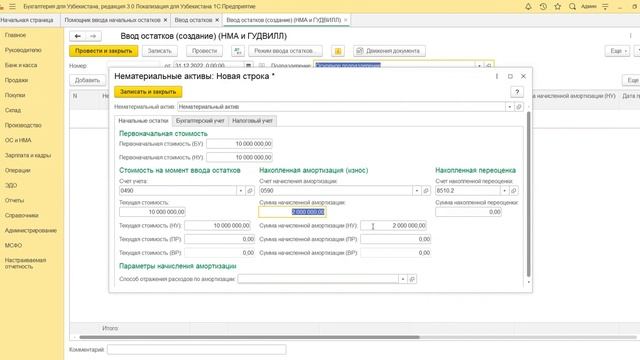Image resolution: width=640 pixels, height=360 pixels.
Task: Expand Способ отражения расходов dropdown
Action: [x=403, y=279]
